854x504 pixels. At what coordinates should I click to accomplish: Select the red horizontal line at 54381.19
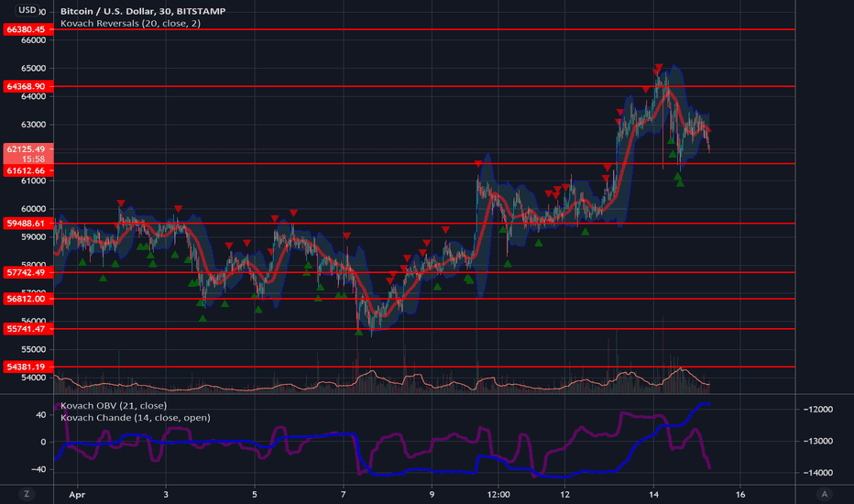tap(425, 367)
